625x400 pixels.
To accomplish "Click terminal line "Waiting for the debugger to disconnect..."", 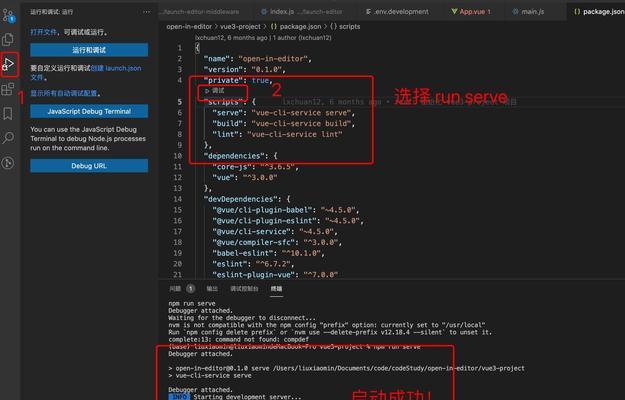I will click(242, 318).
